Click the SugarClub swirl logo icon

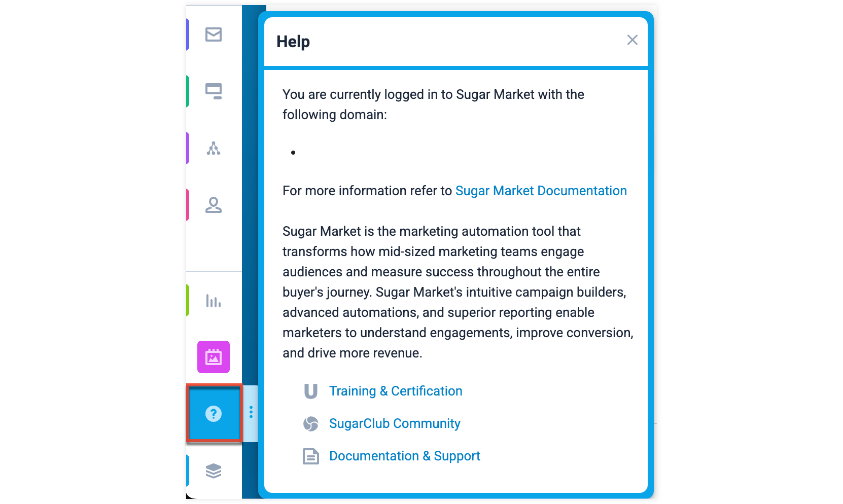click(311, 423)
